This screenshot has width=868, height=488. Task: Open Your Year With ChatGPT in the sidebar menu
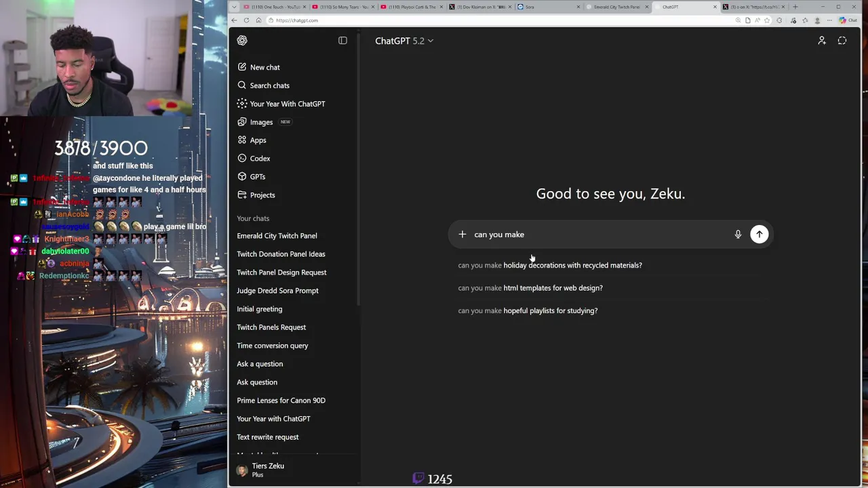[281, 104]
